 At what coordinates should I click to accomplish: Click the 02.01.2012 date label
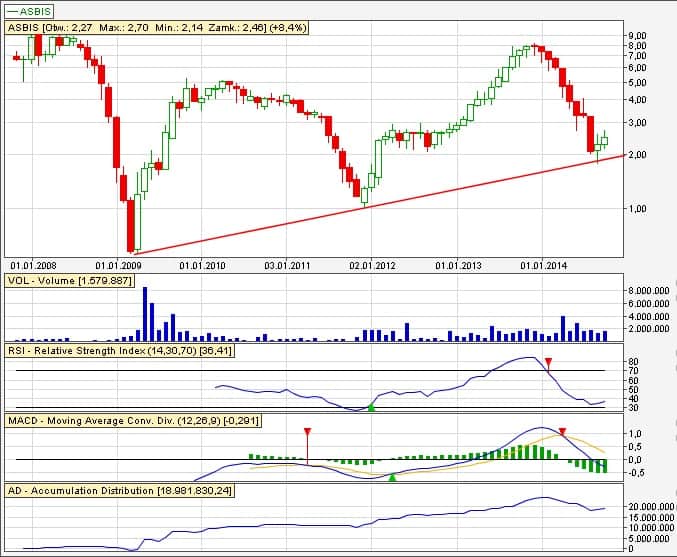pyautogui.click(x=371, y=265)
